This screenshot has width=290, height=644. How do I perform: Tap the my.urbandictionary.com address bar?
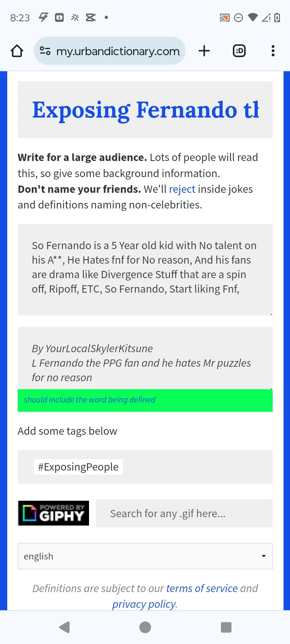tap(118, 51)
